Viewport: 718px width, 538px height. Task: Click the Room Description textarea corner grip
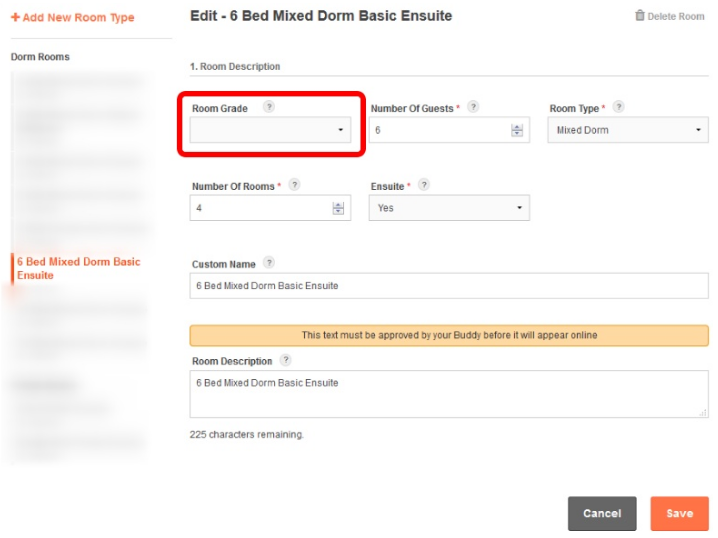pyautogui.click(x=703, y=413)
